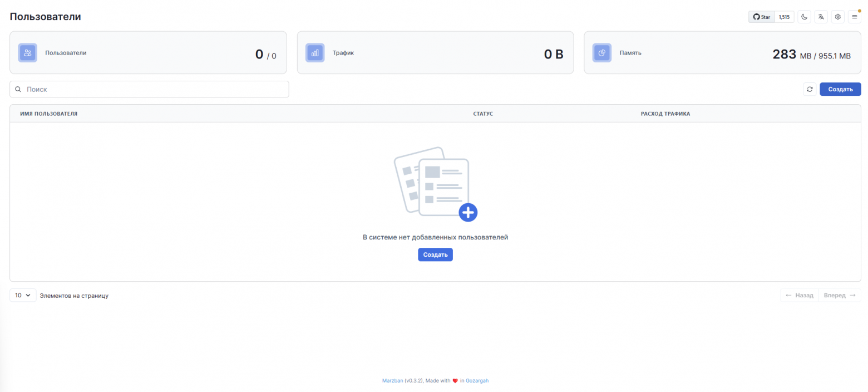Open the Gozargah footer link
The width and height of the screenshot is (868, 392).
click(477, 381)
